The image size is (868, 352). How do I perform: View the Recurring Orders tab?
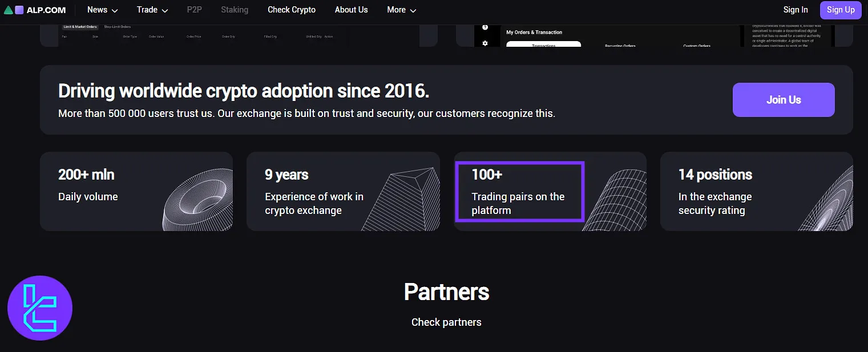click(620, 45)
